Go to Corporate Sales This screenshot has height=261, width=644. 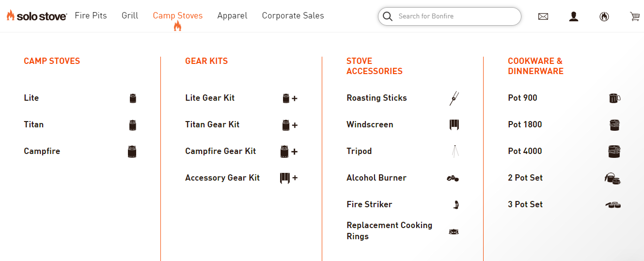pyautogui.click(x=293, y=15)
